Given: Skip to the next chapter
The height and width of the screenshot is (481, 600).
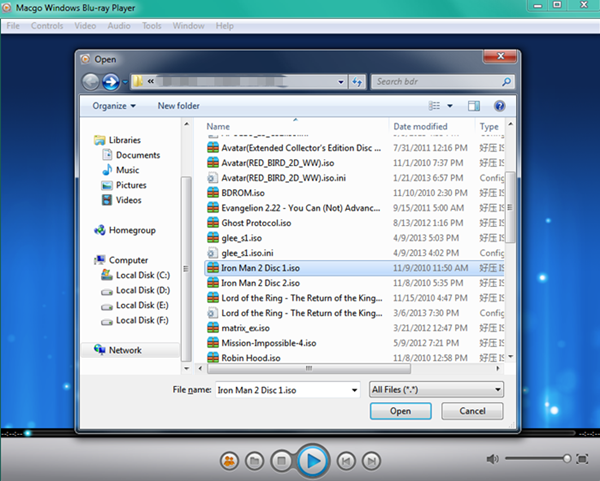Looking at the screenshot, I should tap(371, 461).
